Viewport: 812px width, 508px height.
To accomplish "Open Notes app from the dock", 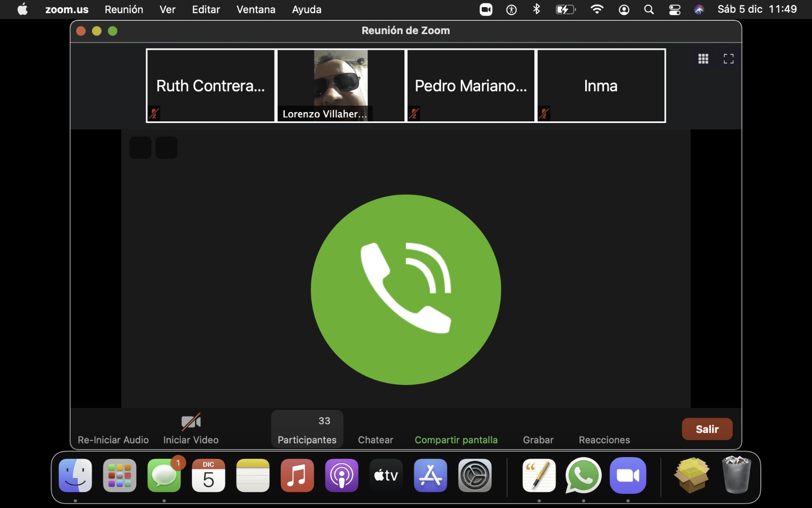I will point(253,475).
